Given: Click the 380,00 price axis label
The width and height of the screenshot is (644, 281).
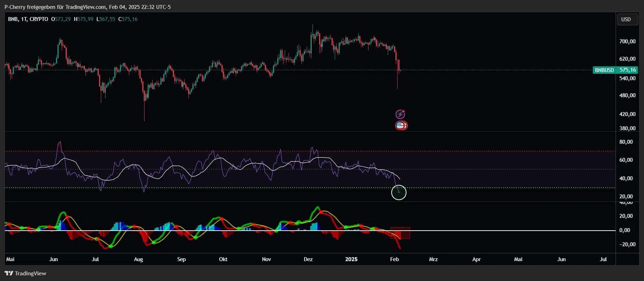Looking at the screenshot, I should (x=627, y=128).
